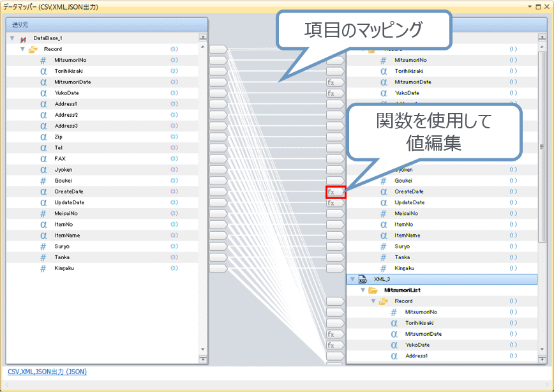Collapse the XML_3 node arrow
This screenshot has width=554, height=392.
(352, 279)
